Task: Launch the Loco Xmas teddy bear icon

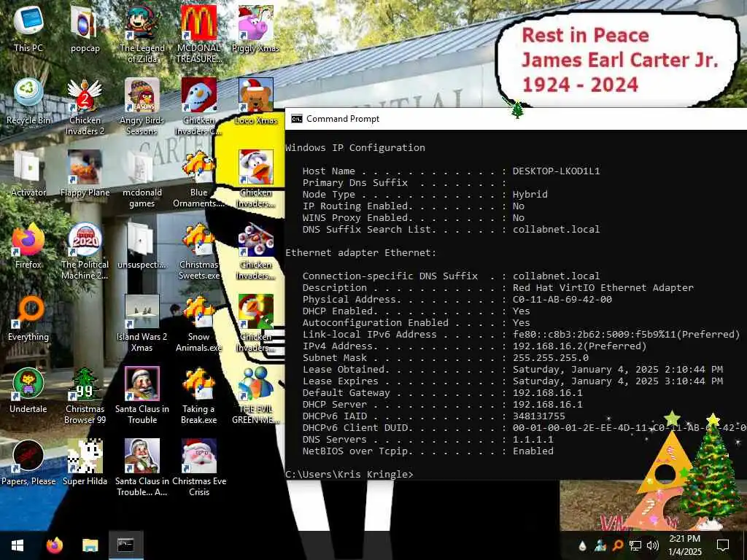Action: [x=255, y=101]
